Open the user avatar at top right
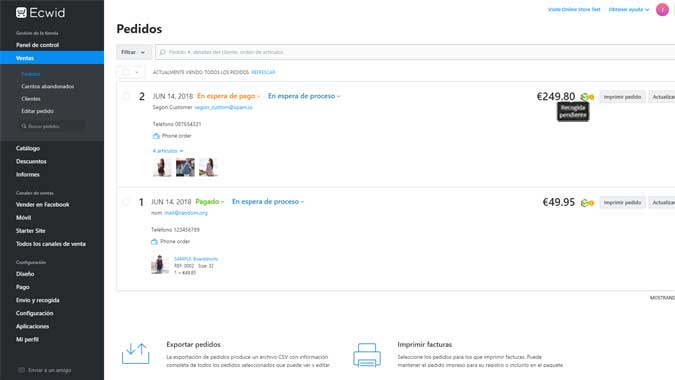Viewport: 675px width, 380px height. point(662,9)
